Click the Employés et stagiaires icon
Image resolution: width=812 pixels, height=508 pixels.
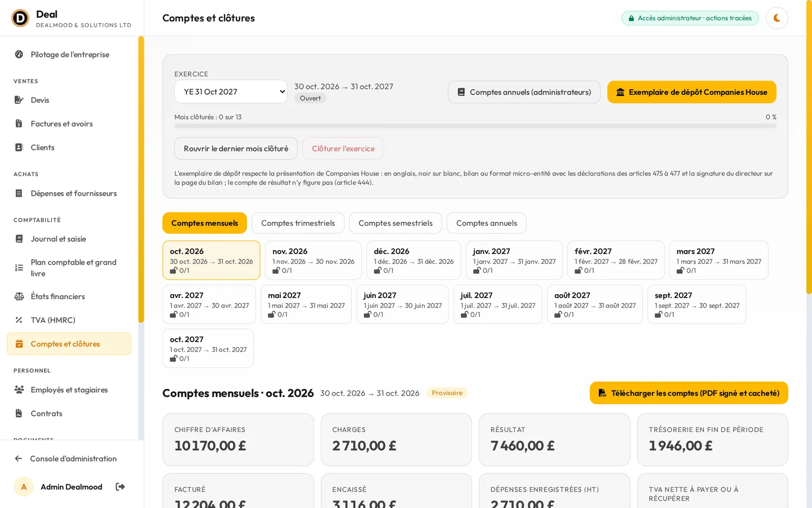(19, 389)
